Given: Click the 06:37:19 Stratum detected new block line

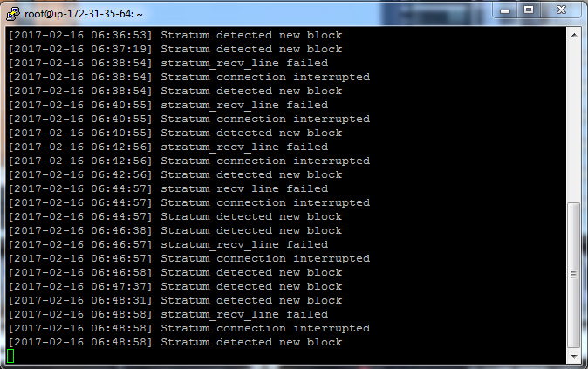Looking at the screenshot, I should coord(174,49).
